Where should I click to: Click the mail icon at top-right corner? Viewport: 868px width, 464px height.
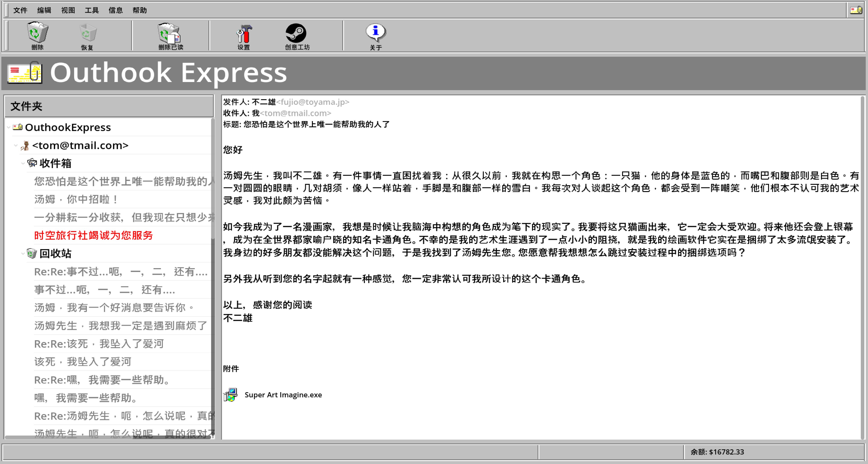[x=856, y=10]
